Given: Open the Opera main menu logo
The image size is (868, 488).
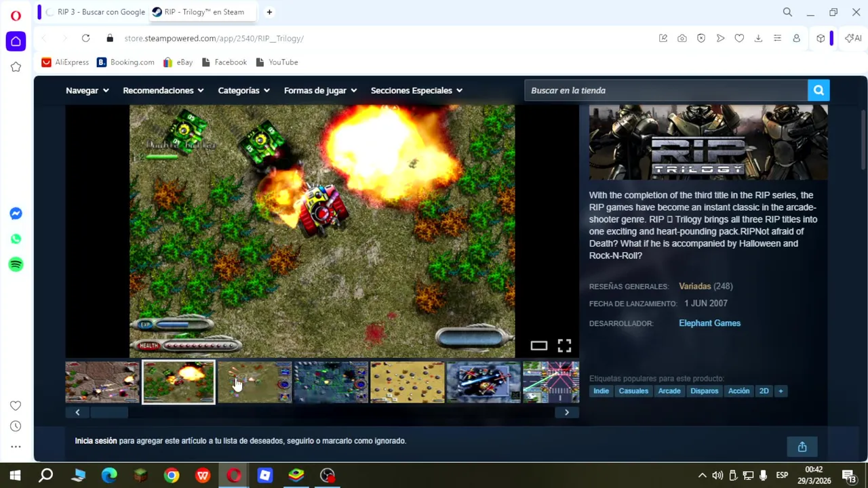Looking at the screenshot, I should click(x=16, y=15).
